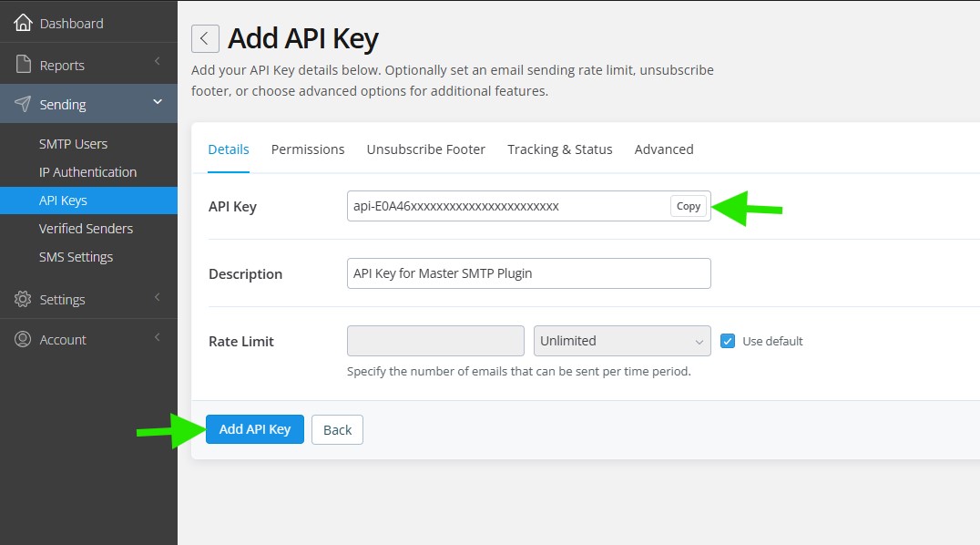980x545 pixels.
Task: Go to the Tracking & Status tab
Action: coord(559,149)
